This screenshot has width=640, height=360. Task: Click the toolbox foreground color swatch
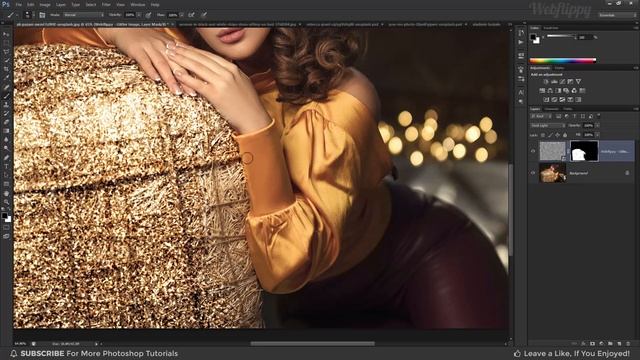(x=4, y=216)
